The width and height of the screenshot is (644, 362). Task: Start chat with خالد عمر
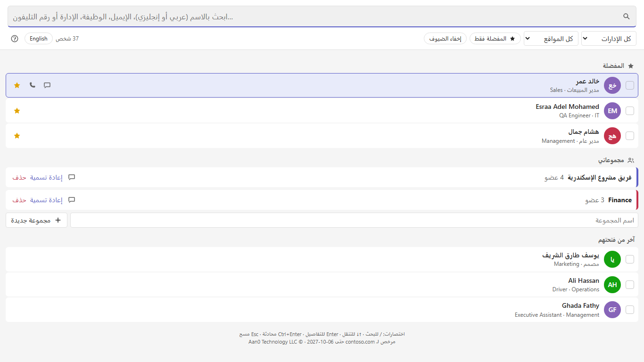(x=47, y=85)
